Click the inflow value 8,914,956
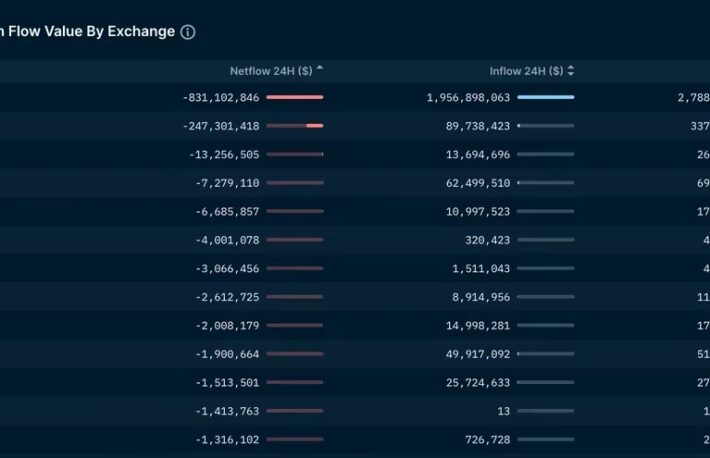The width and height of the screenshot is (710, 458). (x=481, y=297)
